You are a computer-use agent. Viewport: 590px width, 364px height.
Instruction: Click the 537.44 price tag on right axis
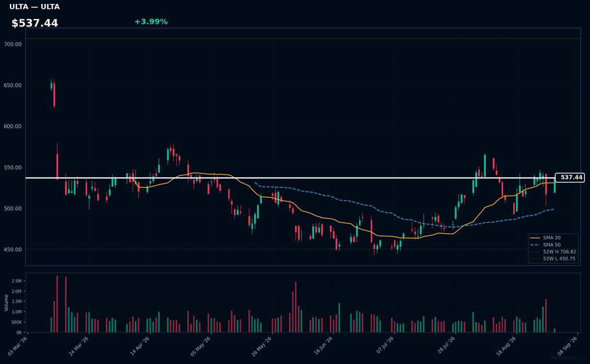pos(570,177)
